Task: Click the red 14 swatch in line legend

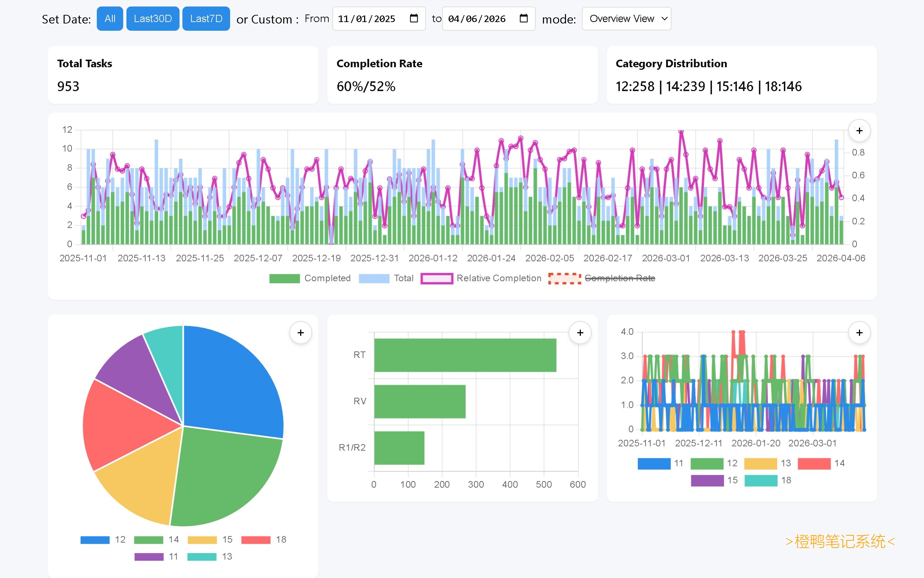Action: click(814, 463)
